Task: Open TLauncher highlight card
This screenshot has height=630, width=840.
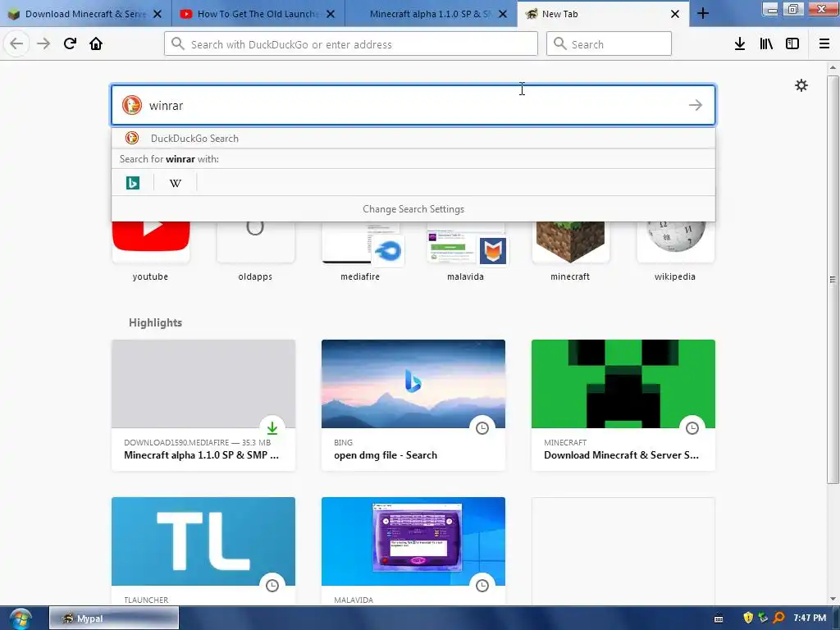Action: 203,551
